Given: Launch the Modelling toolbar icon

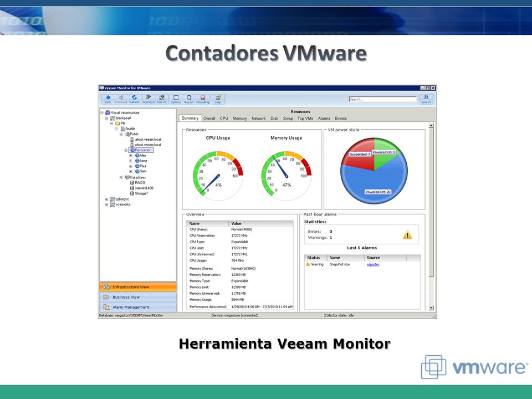Looking at the screenshot, I should coord(203,99).
